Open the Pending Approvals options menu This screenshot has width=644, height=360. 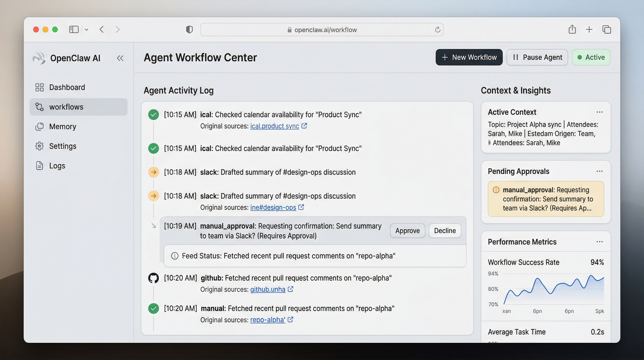(x=600, y=171)
